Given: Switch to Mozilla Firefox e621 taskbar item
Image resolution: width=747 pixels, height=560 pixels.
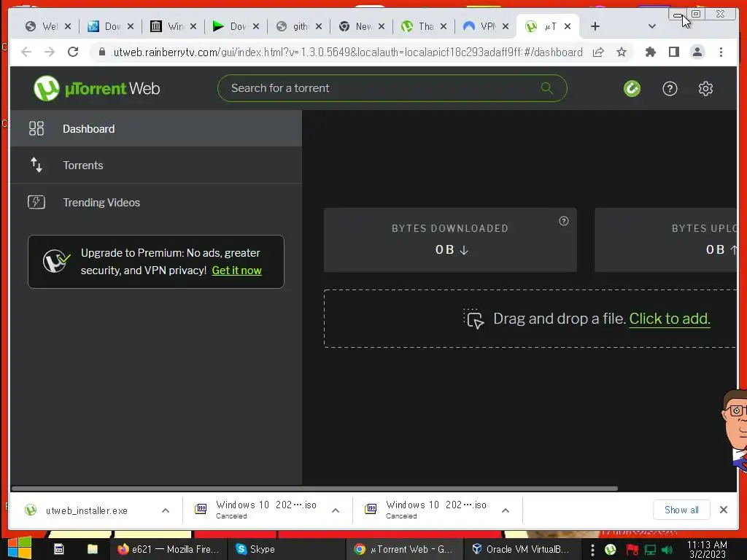Looking at the screenshot, I should click(x=168, y=549).
